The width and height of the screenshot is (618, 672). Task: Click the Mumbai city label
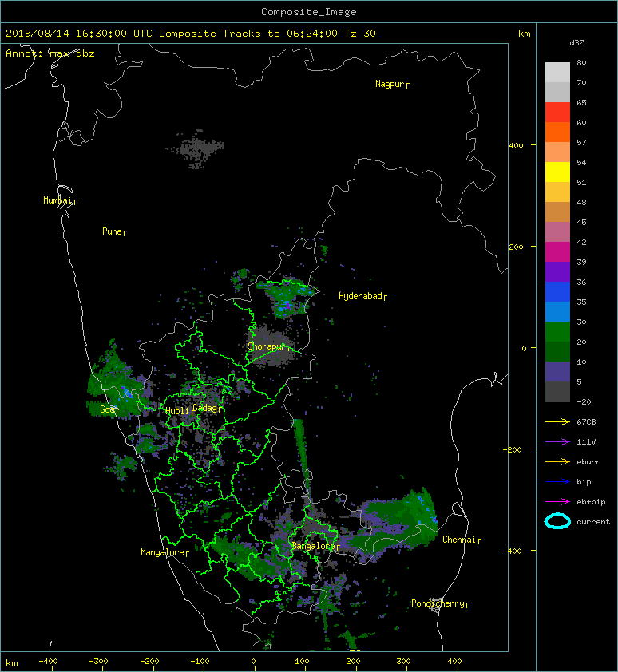pyautogui.click(x=57, y=200)
